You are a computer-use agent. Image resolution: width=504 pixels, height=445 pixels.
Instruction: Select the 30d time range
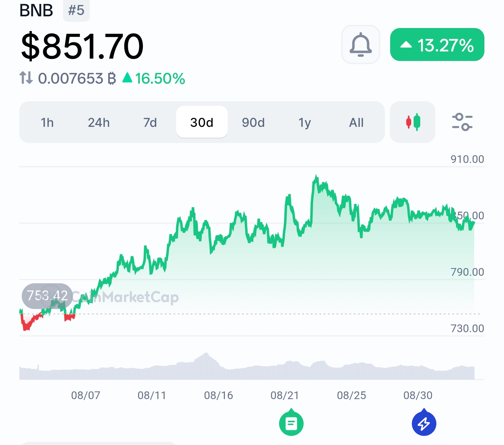tap(202, 122)
